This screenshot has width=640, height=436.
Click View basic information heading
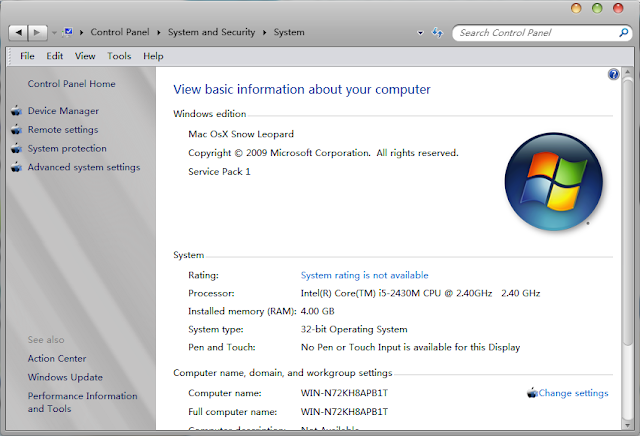pos(302,89)
